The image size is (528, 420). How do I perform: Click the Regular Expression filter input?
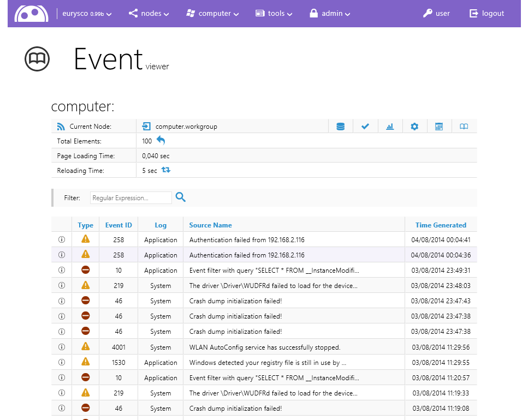130,198
